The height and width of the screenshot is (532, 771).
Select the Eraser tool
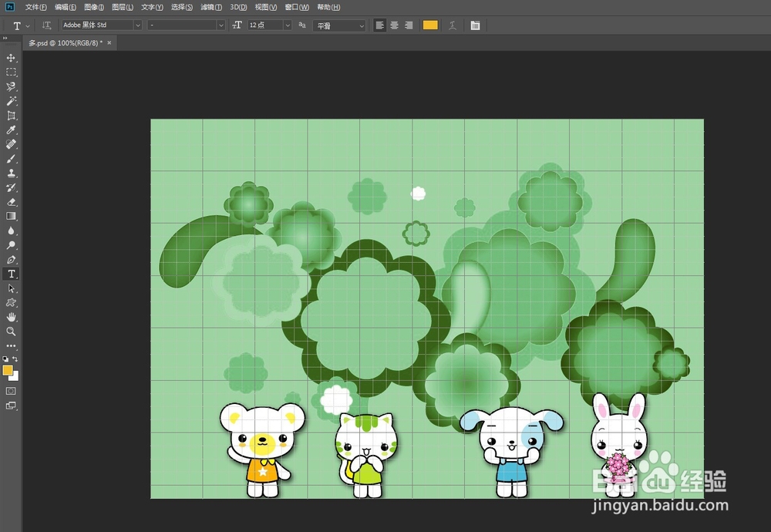pos(11,202)
